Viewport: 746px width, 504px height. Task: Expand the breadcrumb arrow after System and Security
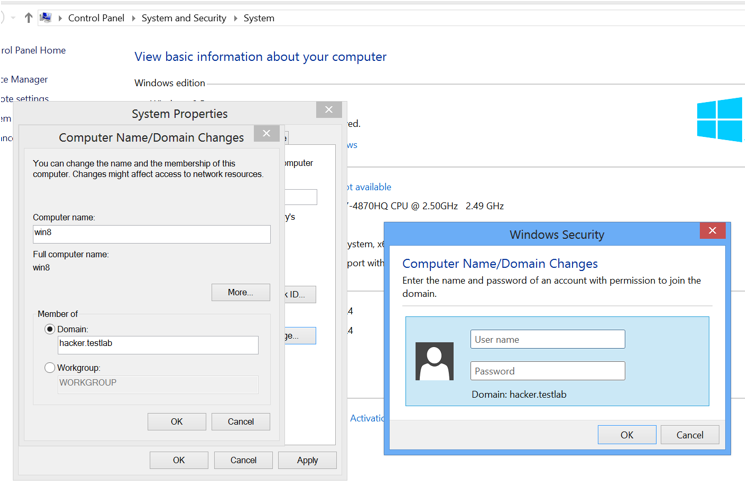tap(235, 19)
